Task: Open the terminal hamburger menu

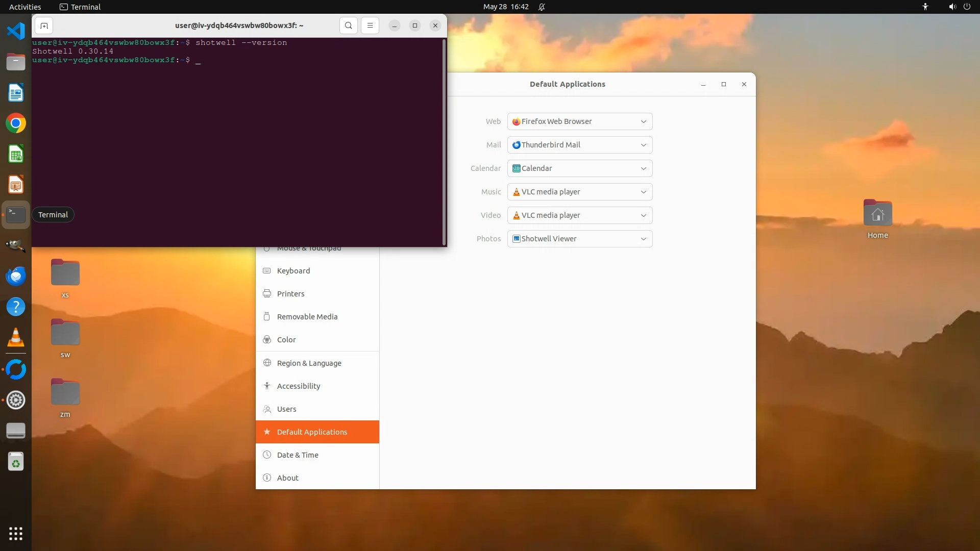Action: coord(370,26)
